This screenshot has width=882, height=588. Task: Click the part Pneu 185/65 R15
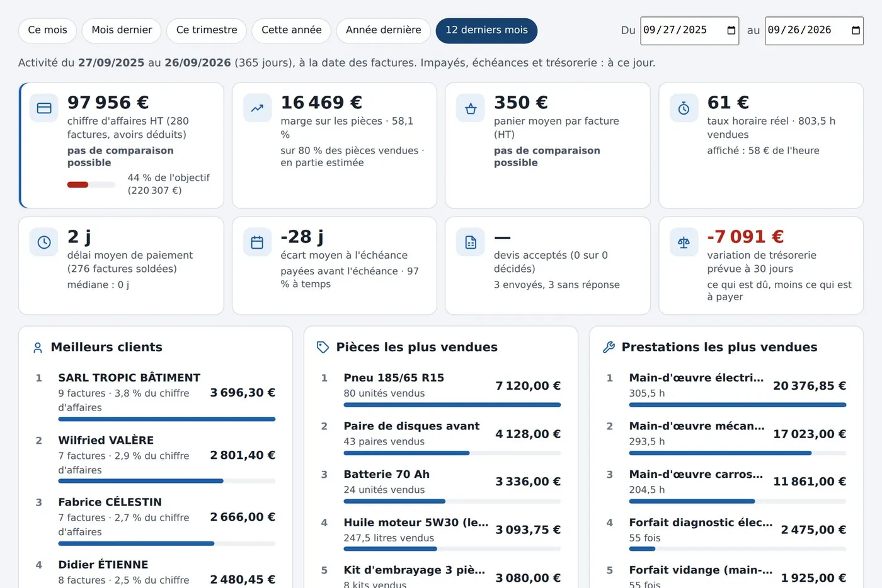point(394,378)
